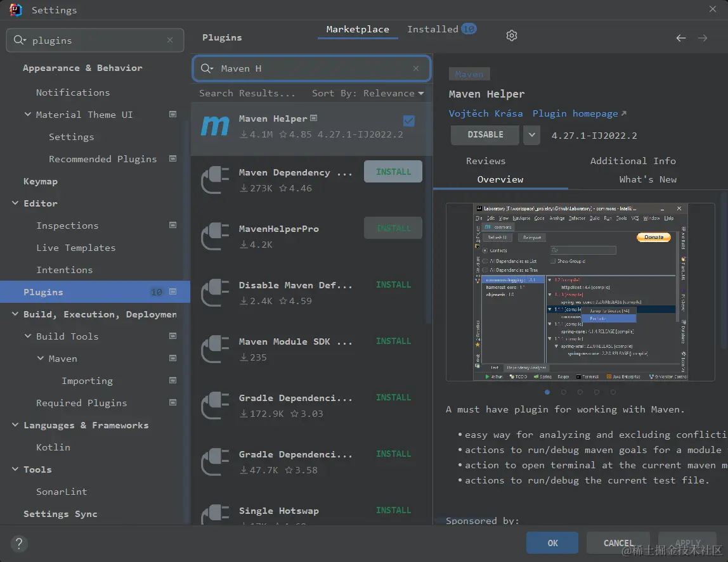This screenshot has height=562, width=728.
Task: Collapse the Build Tools node
Action: pos(28,336)
